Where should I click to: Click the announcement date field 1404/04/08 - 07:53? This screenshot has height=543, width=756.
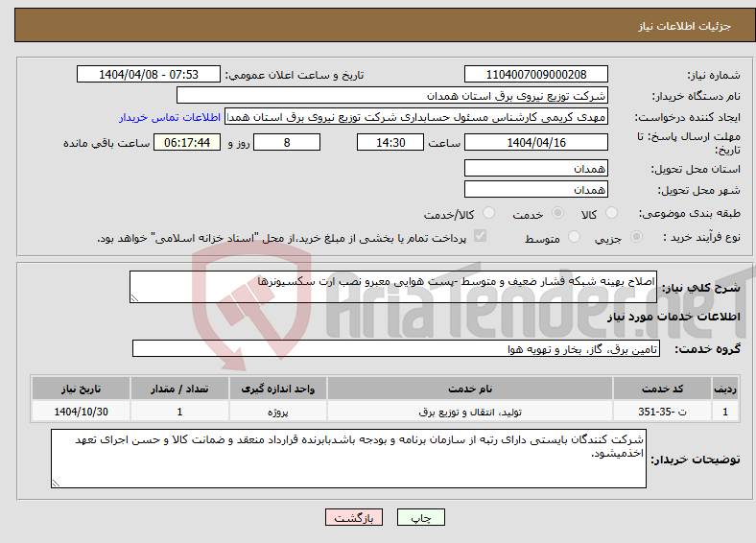[x=149, y=74]
